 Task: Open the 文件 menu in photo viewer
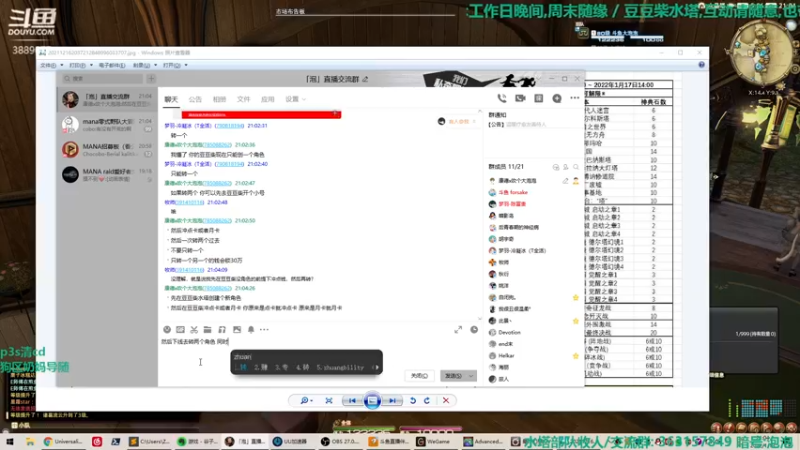[x=52, y=65]
